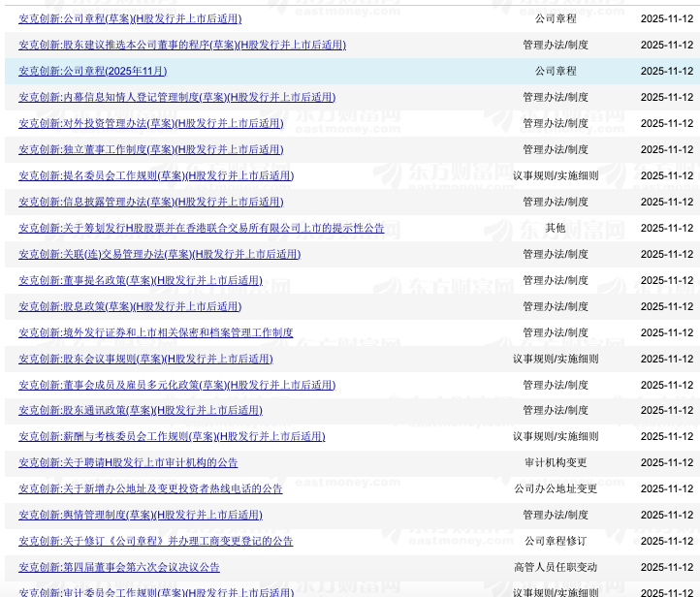This screenshot has height=597, width=700.
Task: Click the 股东会议事规则 draft link
Action: pos(145,359)
